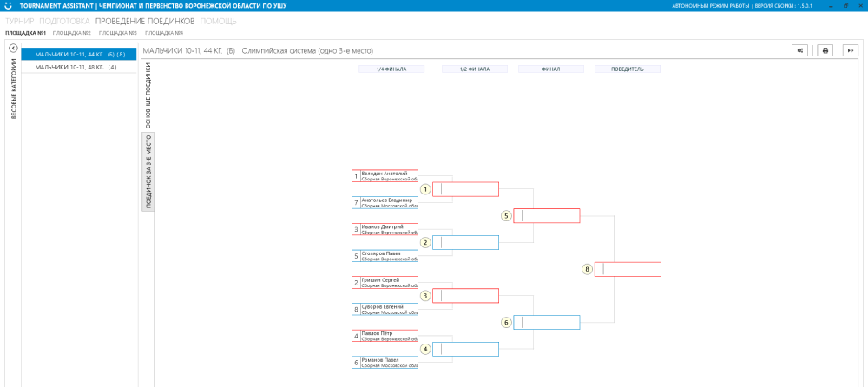Select final match number 8 marker

coord(587,269)
